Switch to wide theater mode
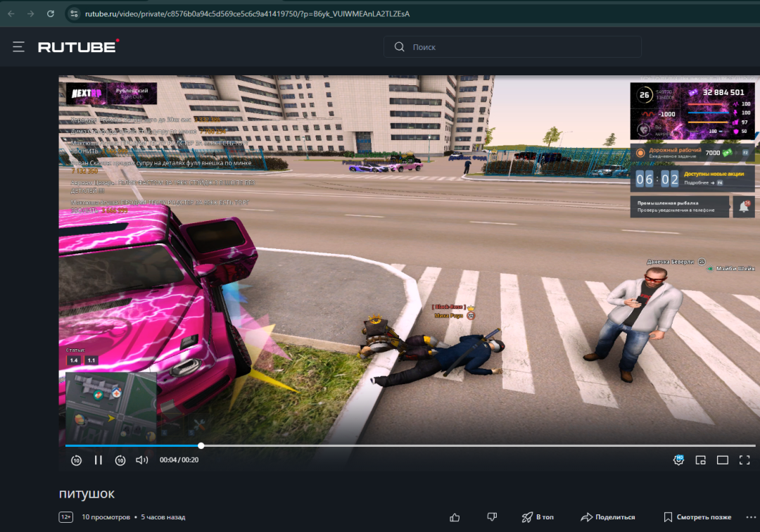 (722, 460)
